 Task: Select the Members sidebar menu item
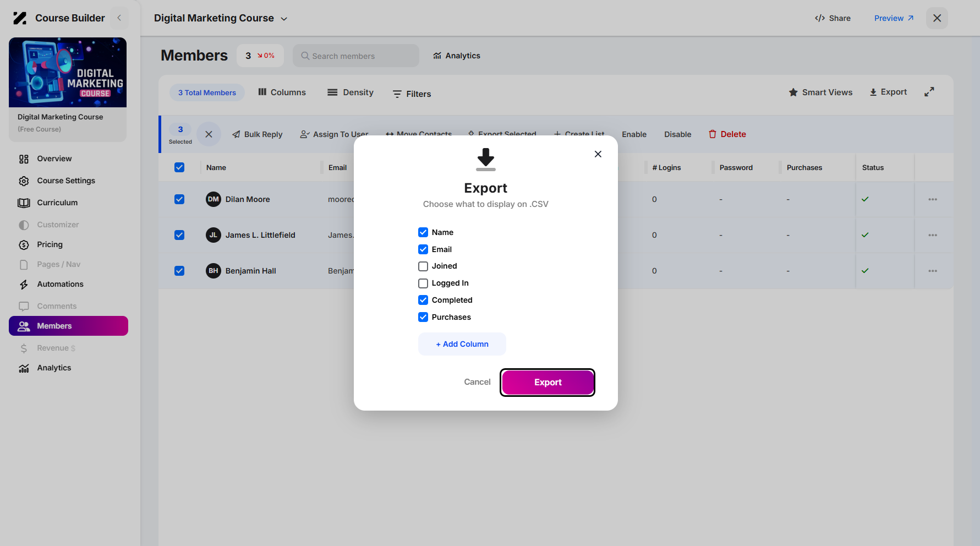point(68,326)
